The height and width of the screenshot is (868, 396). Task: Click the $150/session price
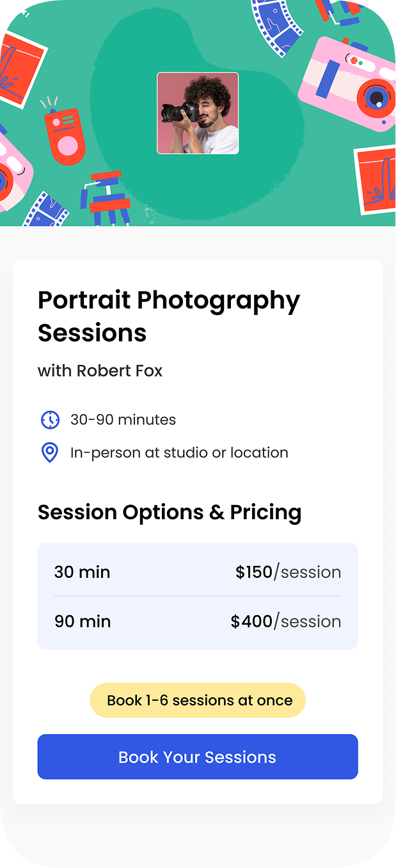pos(288,572)
